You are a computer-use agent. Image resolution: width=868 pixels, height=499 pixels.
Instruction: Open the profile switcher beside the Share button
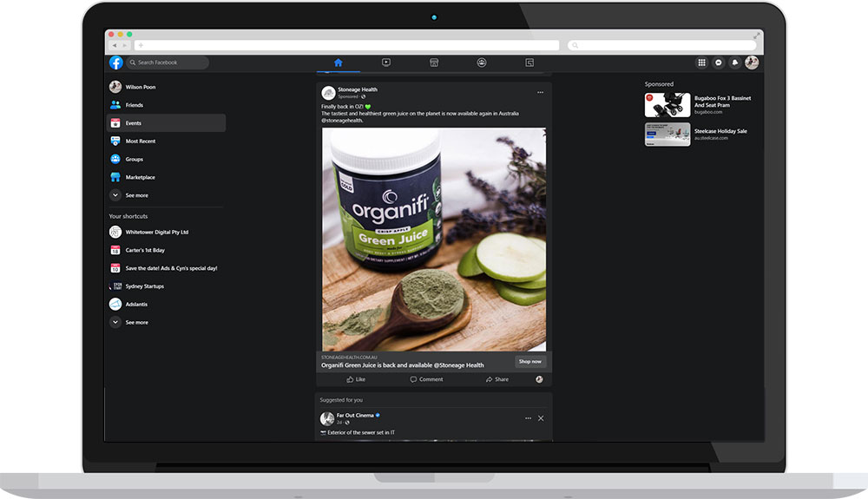[x=539, y=379]
